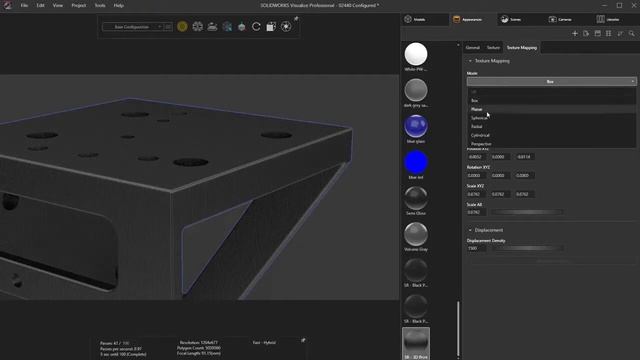Open the Project menu
Image resolution: width=640 pixels, height=360 pixels.
[x=78, y=5]
